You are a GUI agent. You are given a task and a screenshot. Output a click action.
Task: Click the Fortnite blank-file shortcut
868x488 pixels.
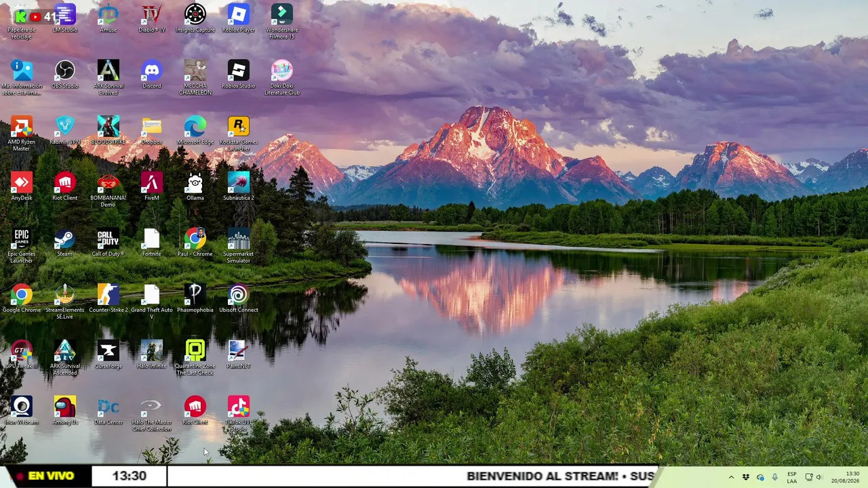(152, 243)
